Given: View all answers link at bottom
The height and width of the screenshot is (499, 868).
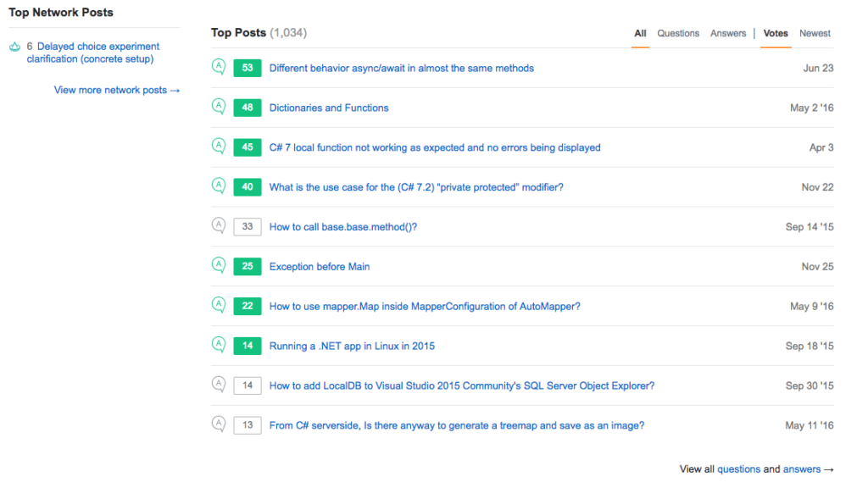Looking at the screenshot, I should pyautogui.click(x=802, y=469).
